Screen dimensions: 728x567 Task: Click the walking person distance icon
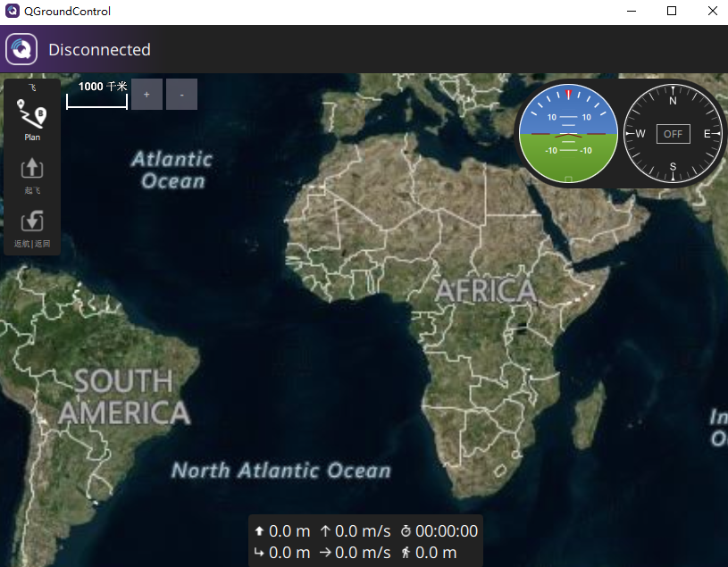406,552
